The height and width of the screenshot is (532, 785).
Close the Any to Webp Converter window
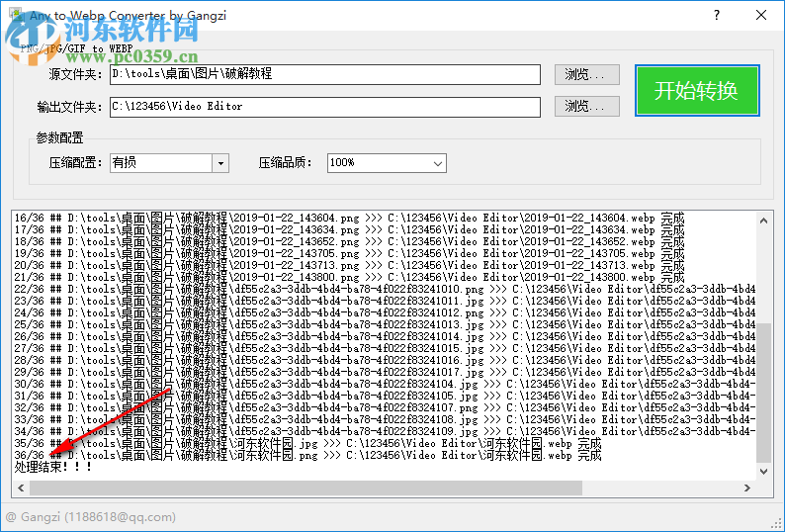[x=761, y=15]
